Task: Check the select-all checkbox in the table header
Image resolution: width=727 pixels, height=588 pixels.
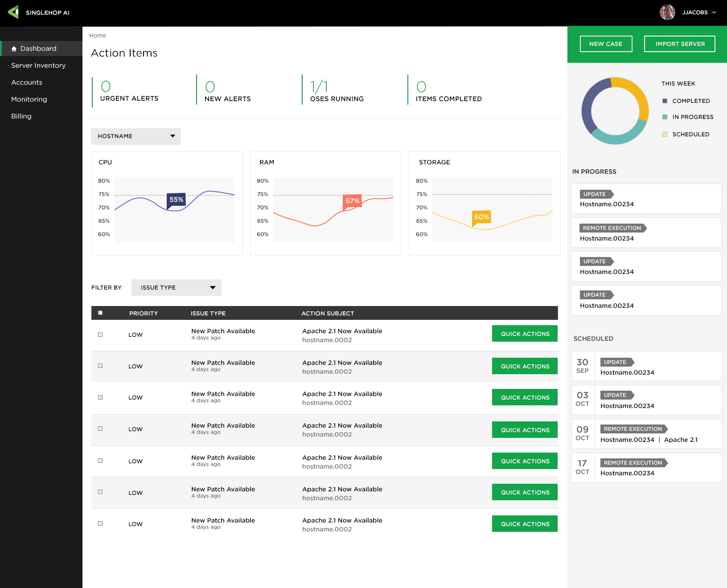Action: 100,313
